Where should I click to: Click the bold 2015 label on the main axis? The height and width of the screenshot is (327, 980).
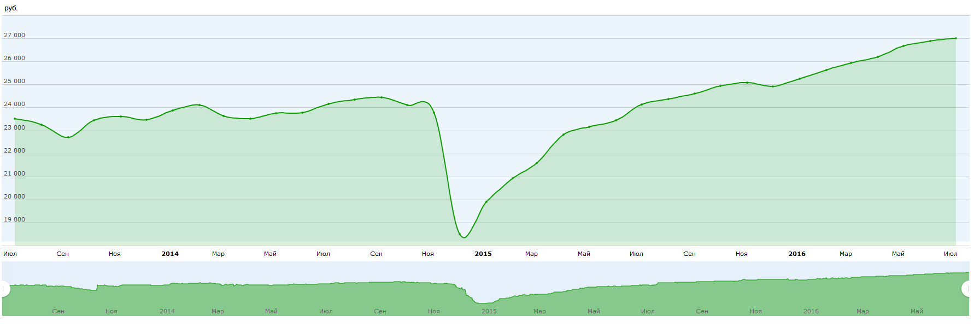click(483, 254)
